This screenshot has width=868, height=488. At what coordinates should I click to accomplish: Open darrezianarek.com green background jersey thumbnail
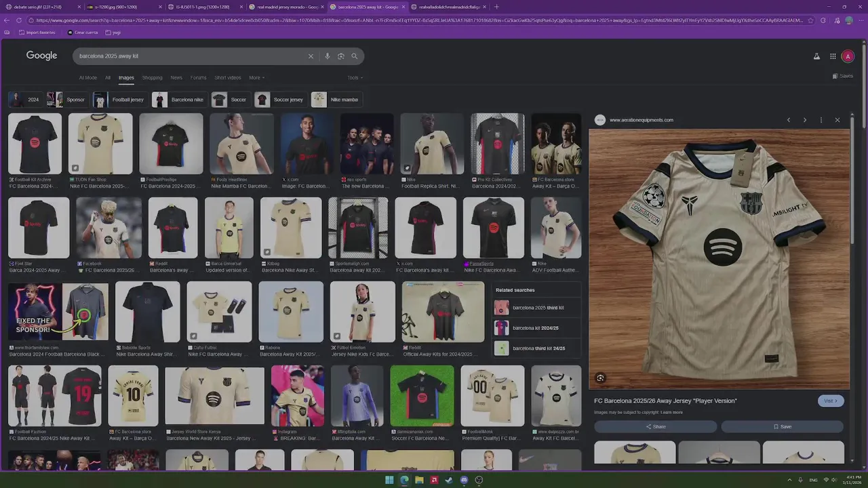click(422, 396)
